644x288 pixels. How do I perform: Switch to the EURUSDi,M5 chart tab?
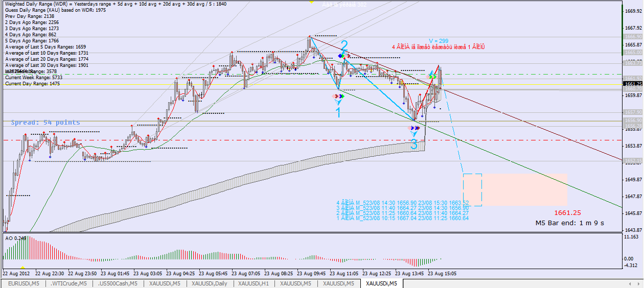(23, 283)
